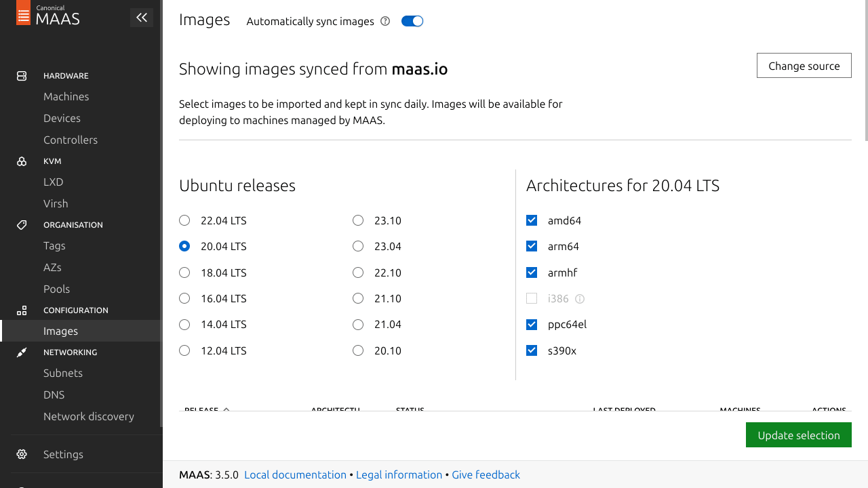Click the Change source button
Viewport: 868px width, 488px height.
tap(804, 66)
